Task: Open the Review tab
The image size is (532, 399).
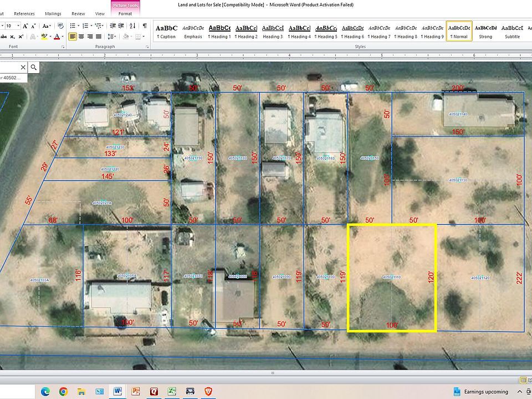Action: click(78, 14)
